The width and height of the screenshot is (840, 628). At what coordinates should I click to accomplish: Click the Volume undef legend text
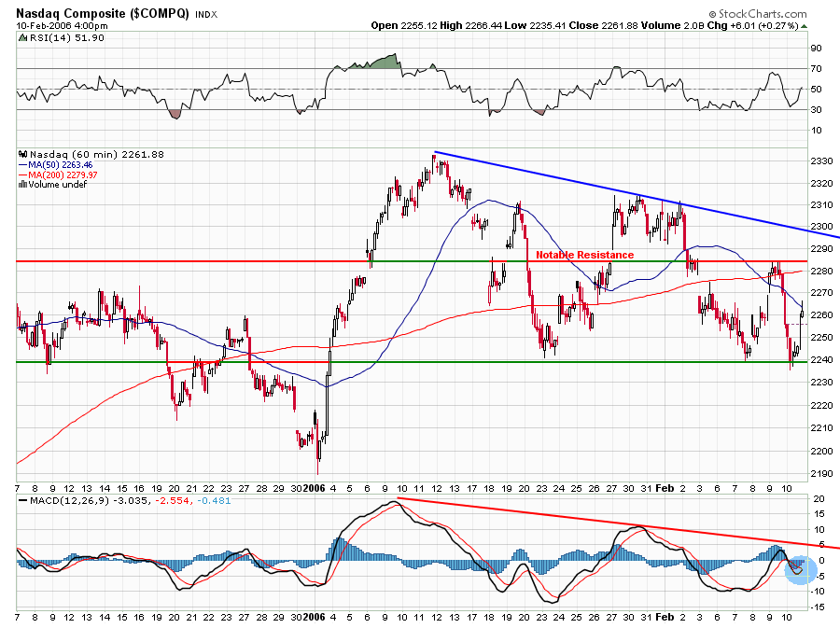point(57,185)
